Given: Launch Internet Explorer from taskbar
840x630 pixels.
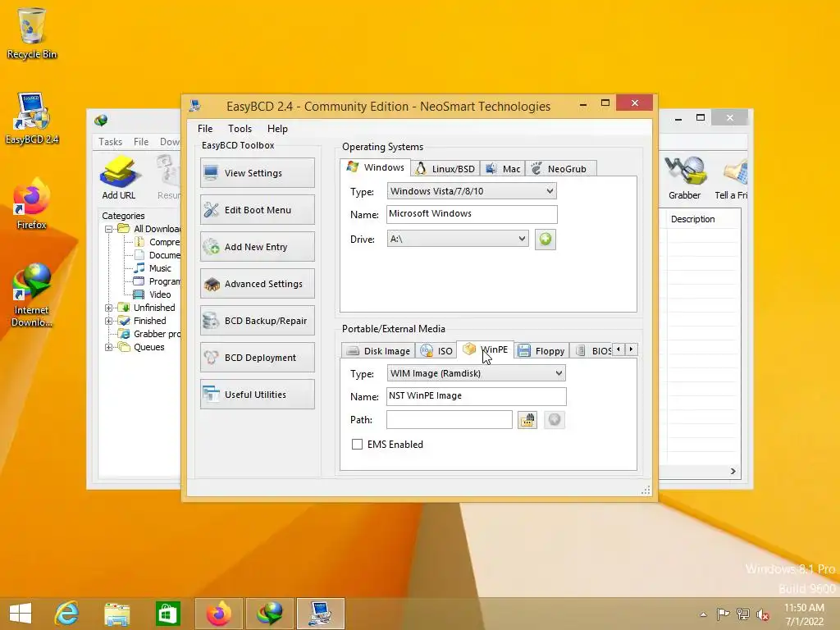Looking at the screenshot, I should tap(67, 614).
